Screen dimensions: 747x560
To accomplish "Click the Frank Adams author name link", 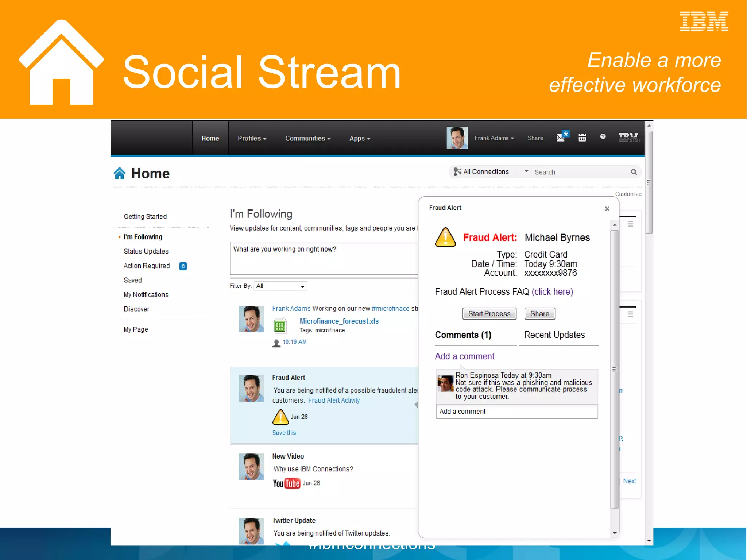I will (x=291, y=308).
